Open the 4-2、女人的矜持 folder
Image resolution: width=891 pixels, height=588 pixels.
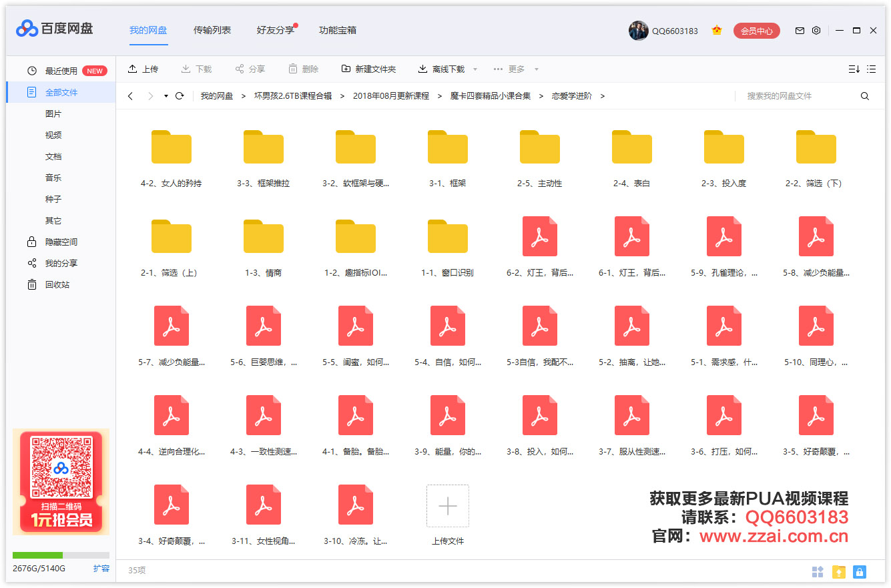[172, 147]
